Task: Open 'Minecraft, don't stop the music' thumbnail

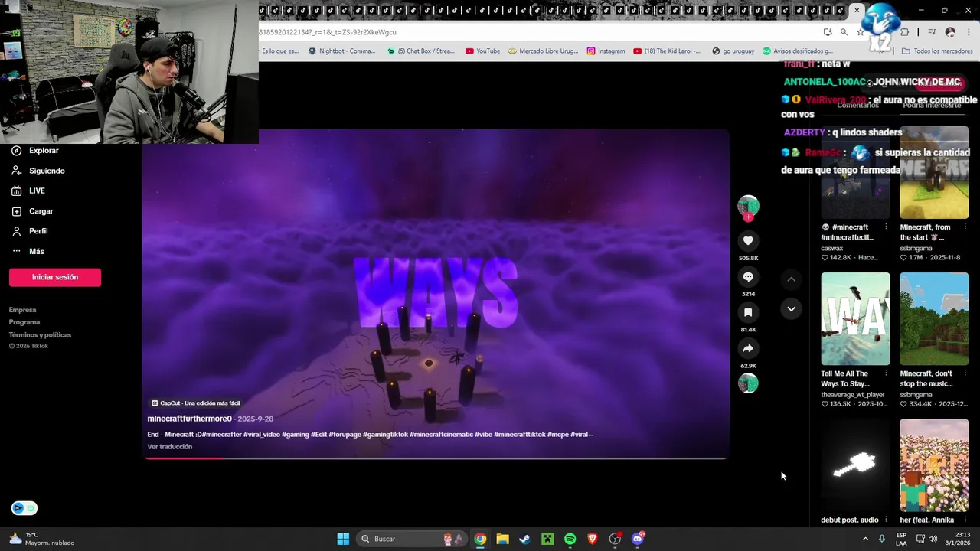Action: point(934,319)
